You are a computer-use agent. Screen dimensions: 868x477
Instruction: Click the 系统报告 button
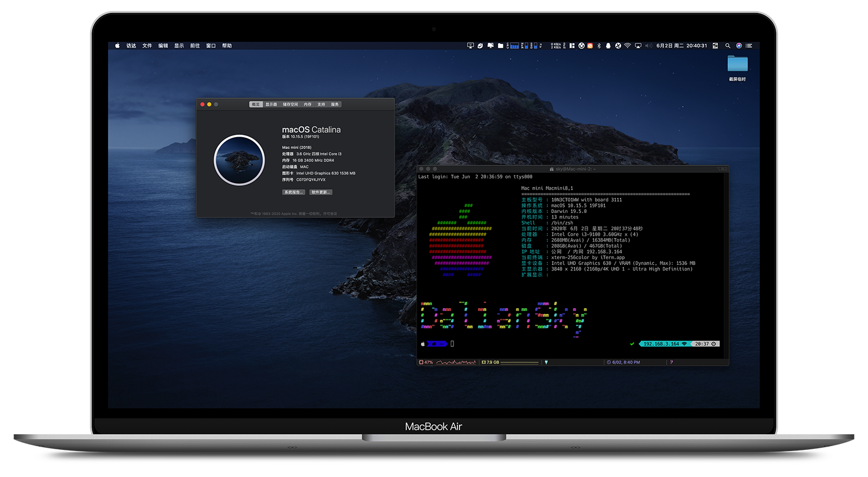pos(293,192)
